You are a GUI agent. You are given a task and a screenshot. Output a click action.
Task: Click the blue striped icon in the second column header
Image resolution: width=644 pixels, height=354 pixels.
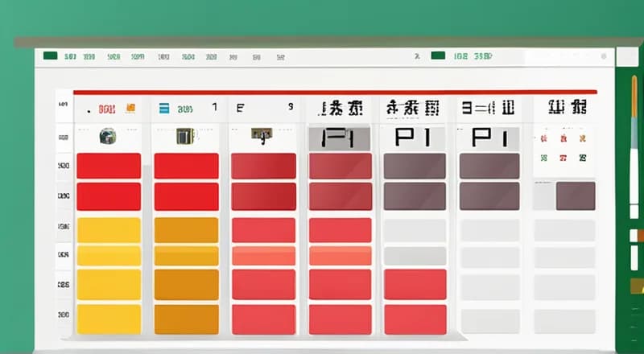pos(164,109)
